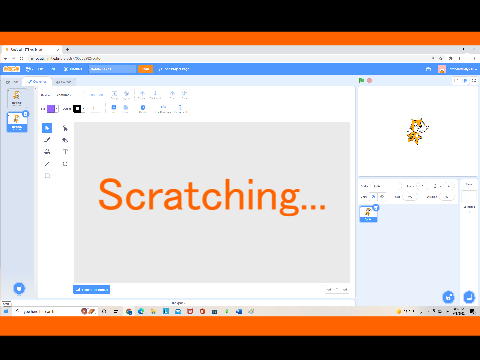Send selection to Back
This screenshot has width=480, height=360.
[x=184, y=95]
